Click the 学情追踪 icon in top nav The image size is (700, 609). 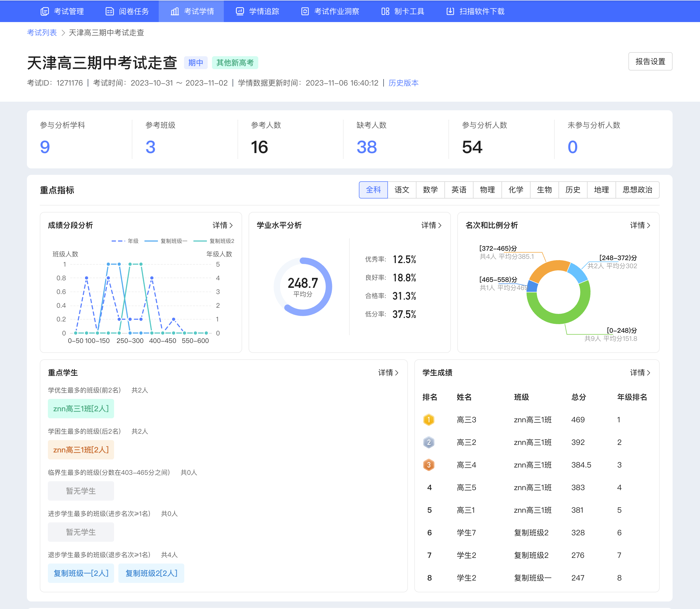tap(240, 12)
